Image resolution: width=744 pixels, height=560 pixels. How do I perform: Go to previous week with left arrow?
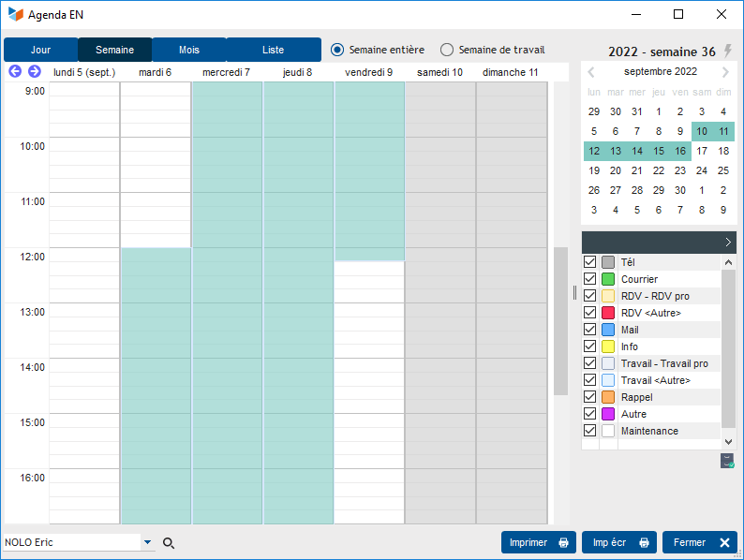15,71
